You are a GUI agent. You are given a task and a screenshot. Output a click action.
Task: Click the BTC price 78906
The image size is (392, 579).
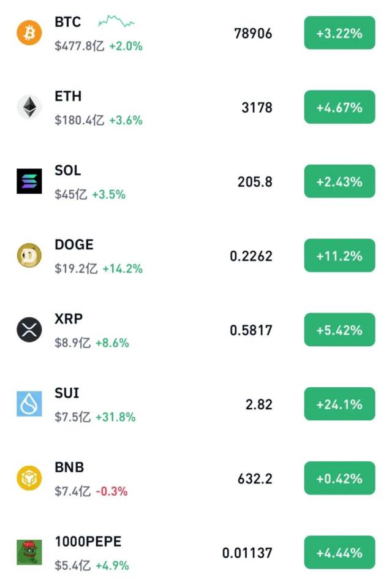tap(253, 33)
